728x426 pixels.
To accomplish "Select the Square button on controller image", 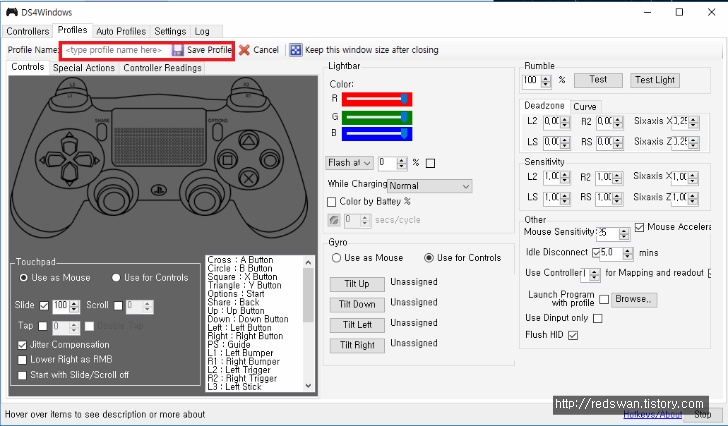I will (228, 161).
